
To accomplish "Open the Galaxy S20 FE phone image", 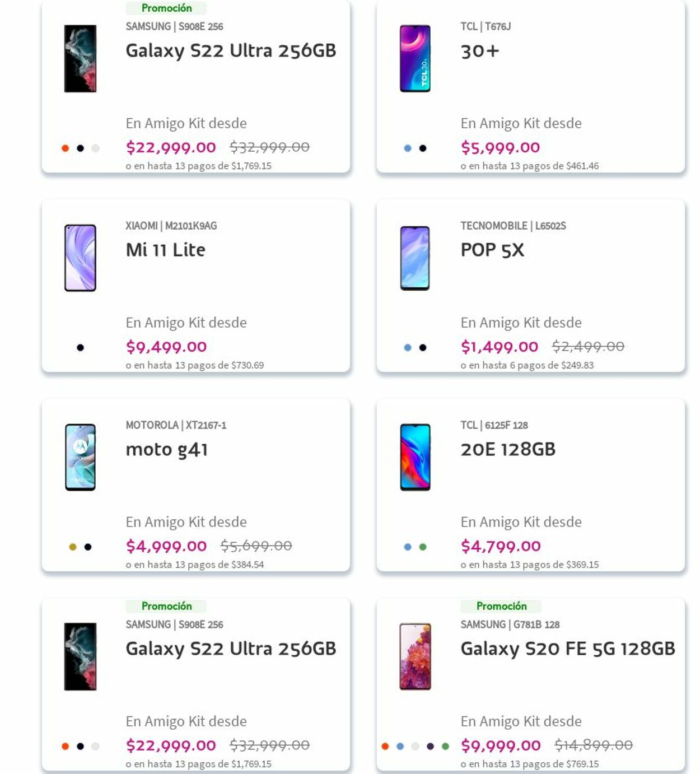I will tap(415, 656).
